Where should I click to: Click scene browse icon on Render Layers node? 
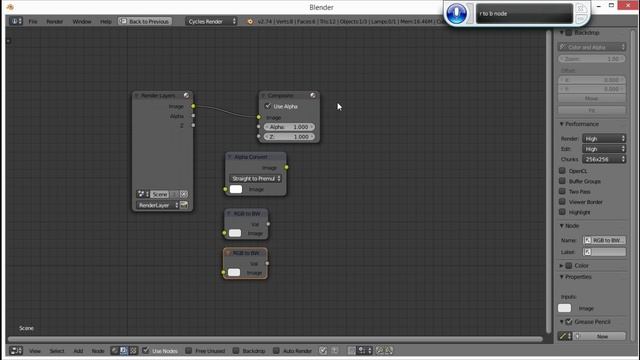(142, 194)
